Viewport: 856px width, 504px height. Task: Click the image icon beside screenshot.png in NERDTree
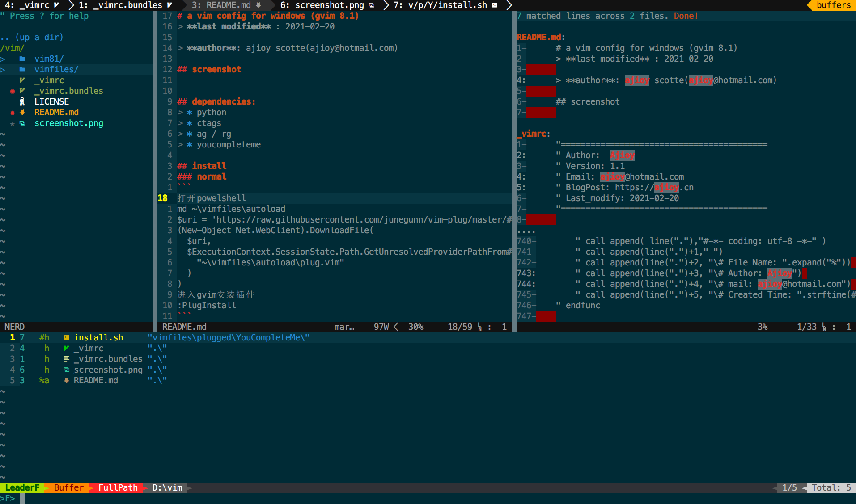[x=22, y=123]
